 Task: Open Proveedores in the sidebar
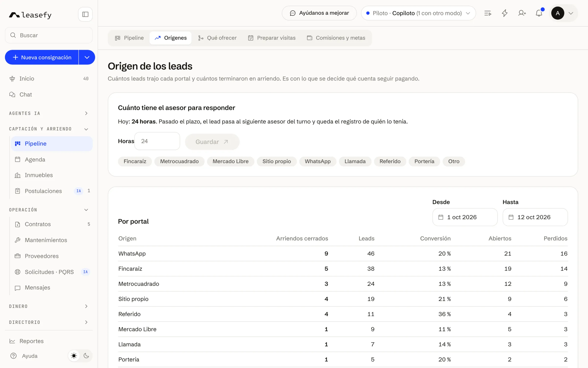(x=52, y=256)
